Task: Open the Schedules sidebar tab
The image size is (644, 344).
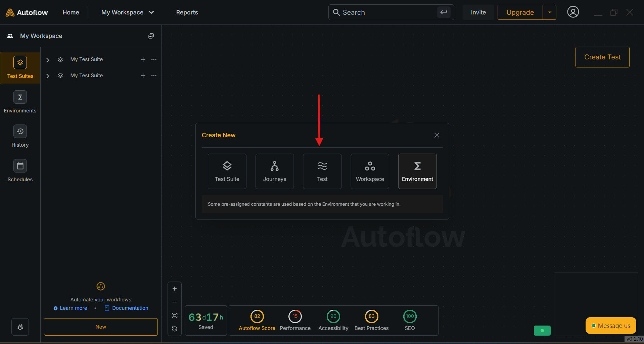Action: click(x=20, y=171)
